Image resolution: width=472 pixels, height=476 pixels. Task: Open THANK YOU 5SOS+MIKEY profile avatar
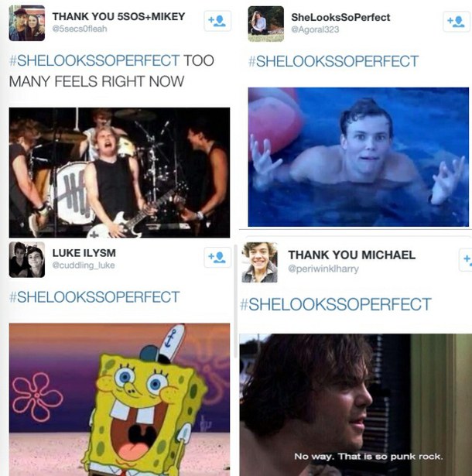pos(27,23)
